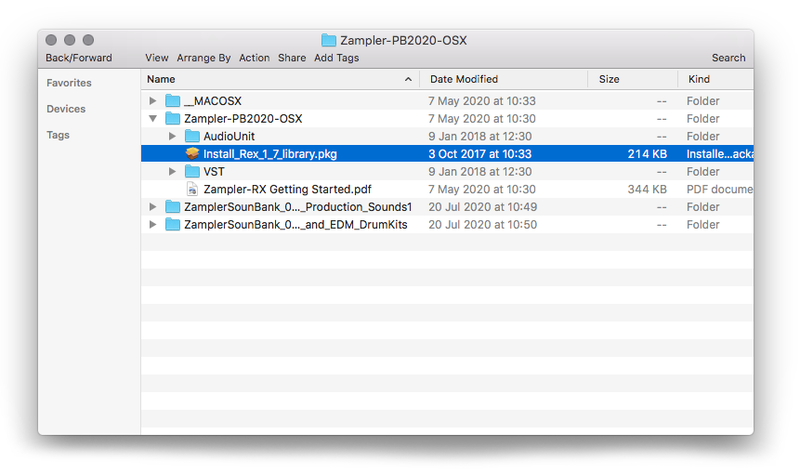This screenshot has width=800, height=473.
Task: Click Add Tags in toolbar
Action: 336,58
